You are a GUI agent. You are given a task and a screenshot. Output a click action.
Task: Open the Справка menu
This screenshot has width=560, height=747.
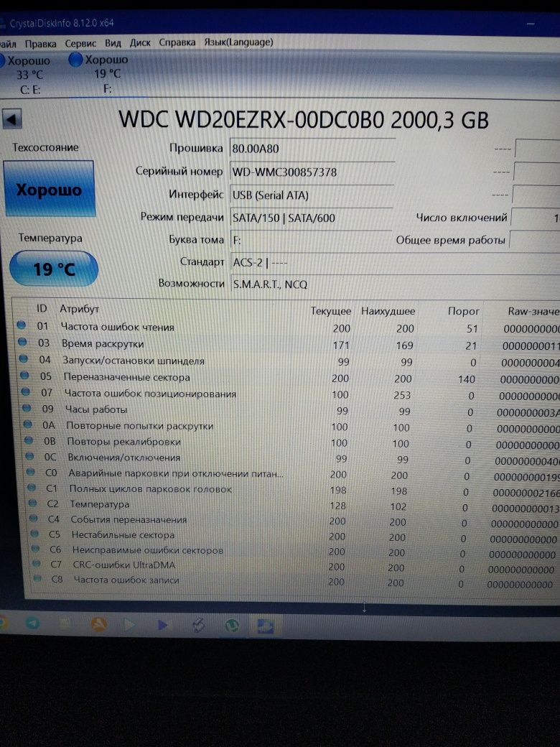[177, 42]
